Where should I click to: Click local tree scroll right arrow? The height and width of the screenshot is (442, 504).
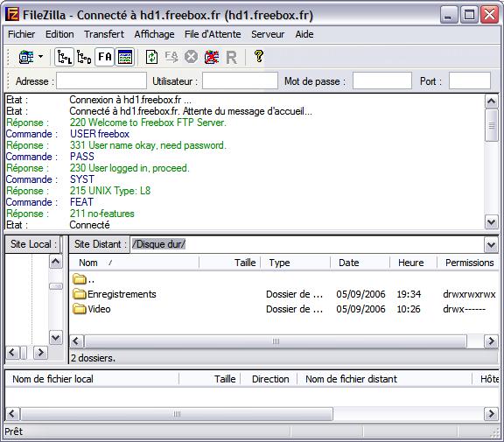(40, 353)
